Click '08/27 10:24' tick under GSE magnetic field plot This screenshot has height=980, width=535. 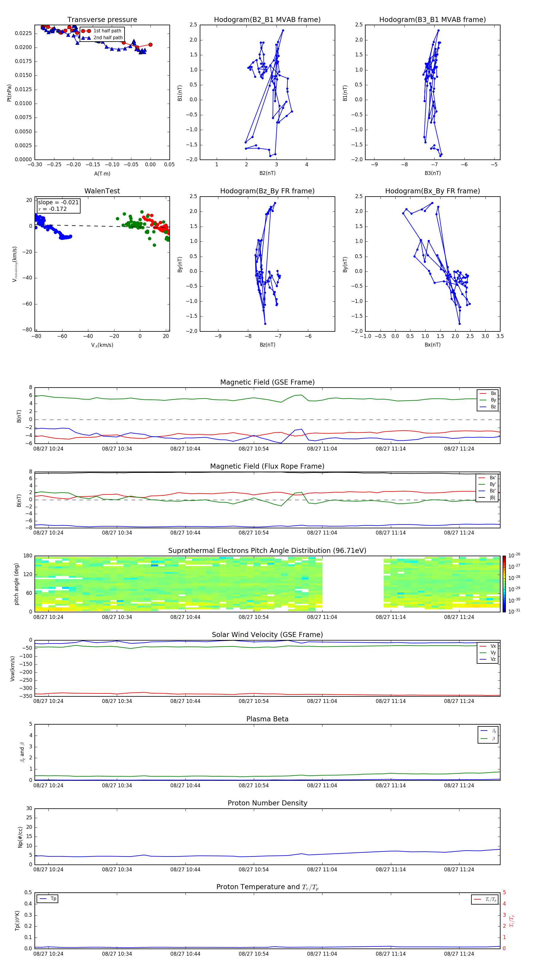click(x=48, y=448)
